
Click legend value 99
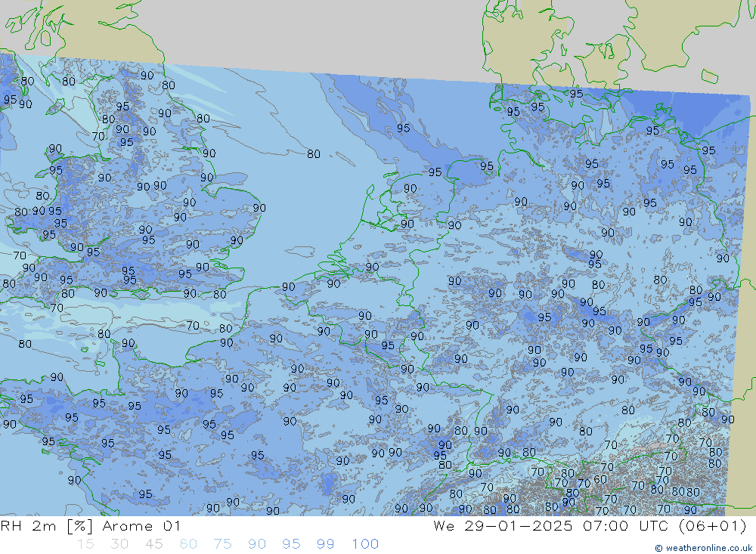(325, 544)
